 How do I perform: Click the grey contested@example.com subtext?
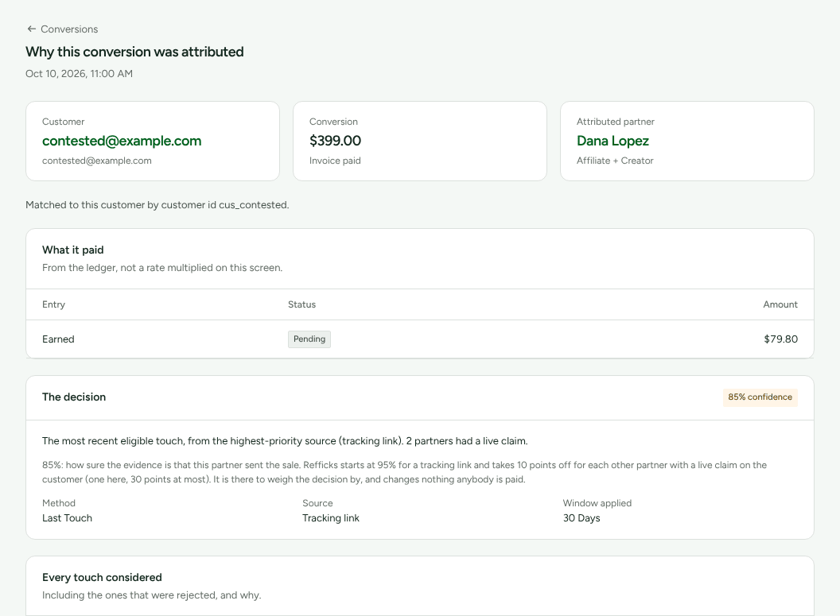(x=97, y=161)
